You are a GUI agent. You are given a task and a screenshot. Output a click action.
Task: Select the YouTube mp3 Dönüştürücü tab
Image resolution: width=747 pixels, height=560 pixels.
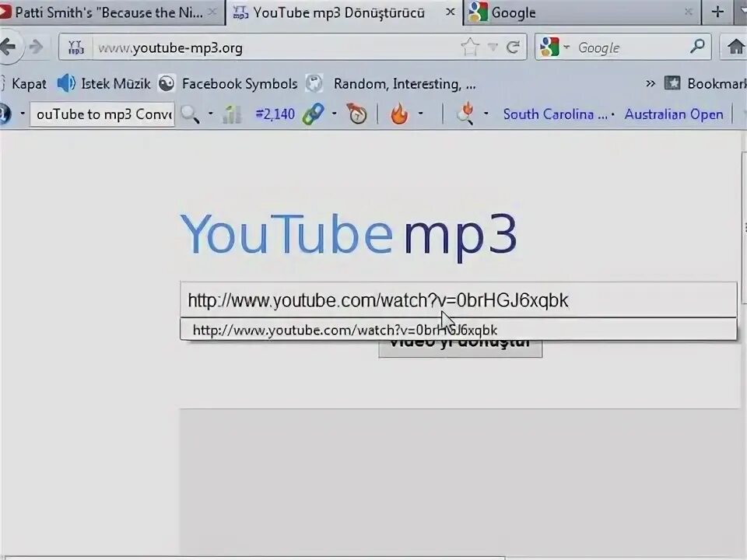(x=338, y=12)
